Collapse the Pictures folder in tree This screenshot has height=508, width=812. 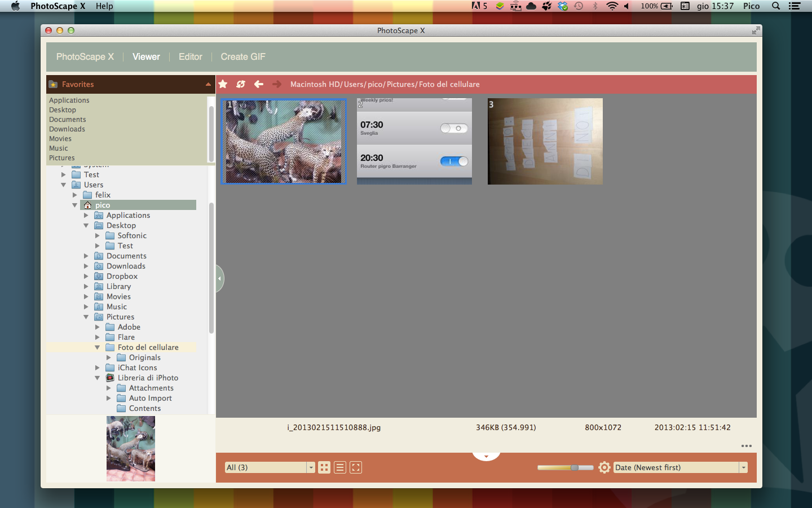(86, 317)
